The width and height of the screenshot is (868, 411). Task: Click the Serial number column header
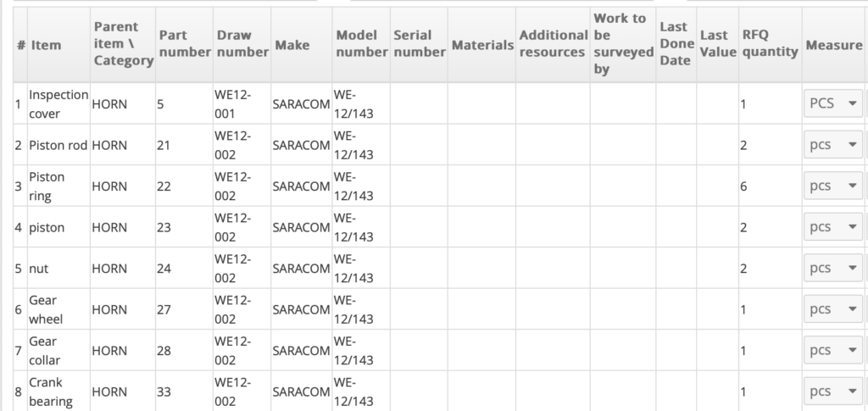click(x=419, y=44)
